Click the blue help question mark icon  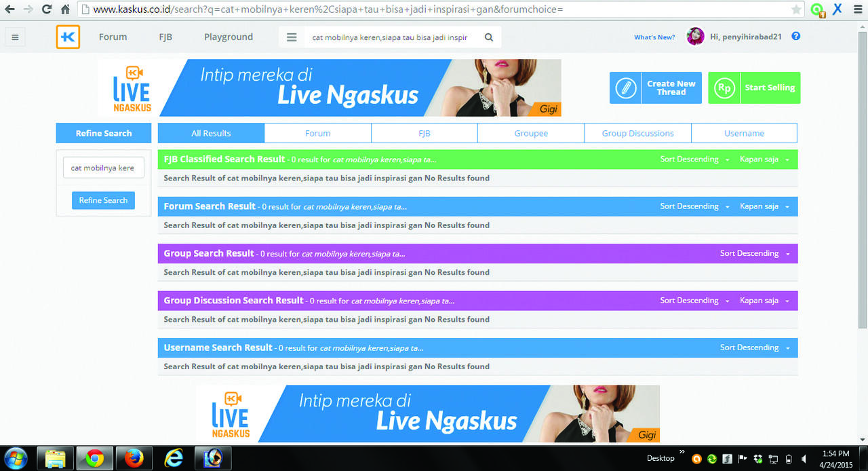click(x=796, y=37)
